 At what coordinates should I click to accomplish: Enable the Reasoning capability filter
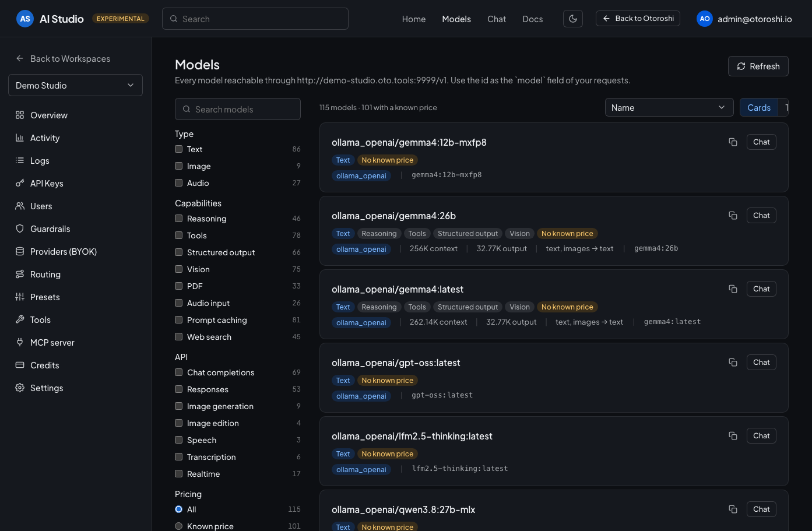pyautogui.click(x=179, y=218)
